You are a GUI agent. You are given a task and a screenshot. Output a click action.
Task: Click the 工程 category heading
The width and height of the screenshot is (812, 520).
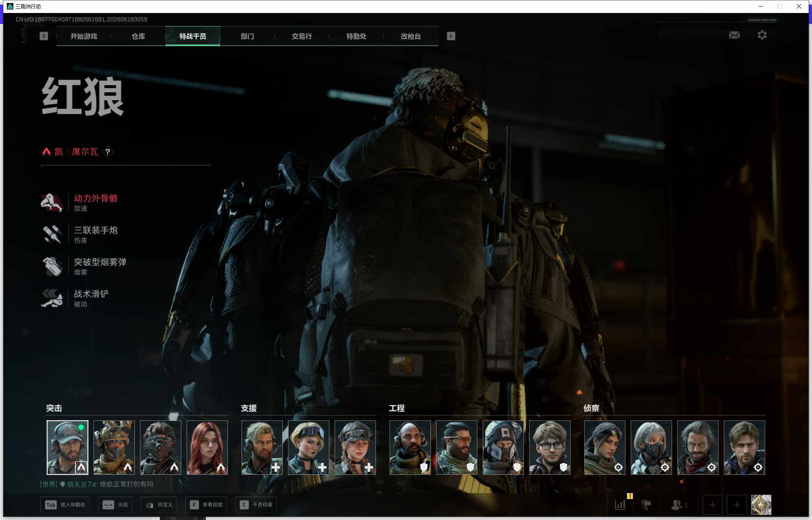[x=397, y=408]
